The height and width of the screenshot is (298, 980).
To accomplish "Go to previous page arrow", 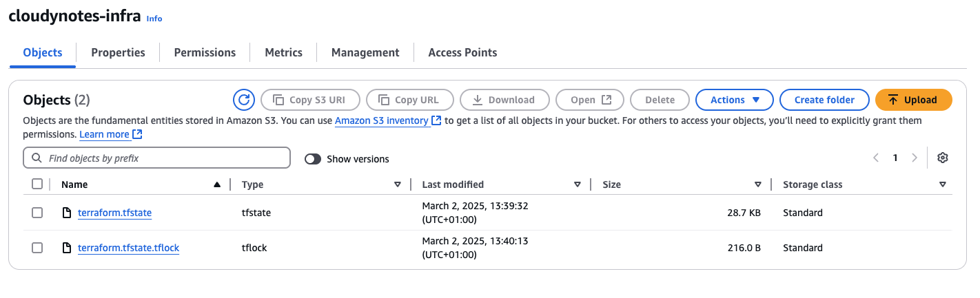I will [x=876, y=158].
